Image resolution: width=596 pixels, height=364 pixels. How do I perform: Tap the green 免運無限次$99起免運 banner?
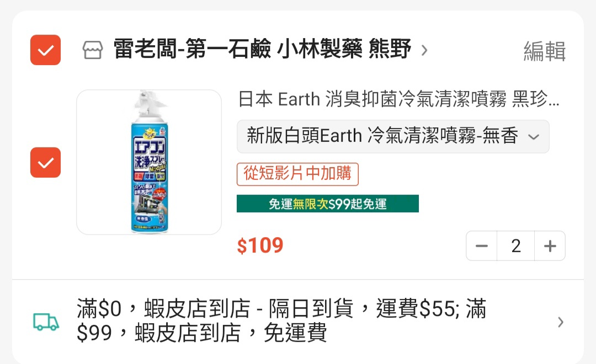point(328,204)
